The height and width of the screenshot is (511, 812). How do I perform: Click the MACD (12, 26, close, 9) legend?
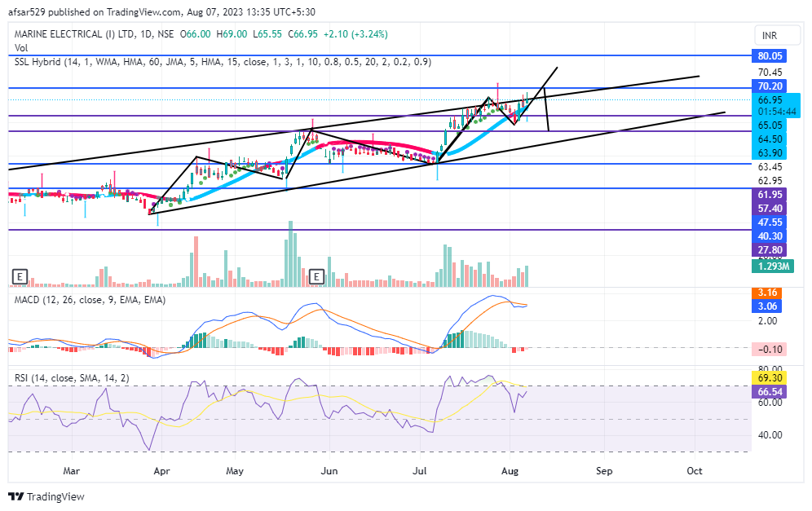pyautogui.click(x=90, y=300)
